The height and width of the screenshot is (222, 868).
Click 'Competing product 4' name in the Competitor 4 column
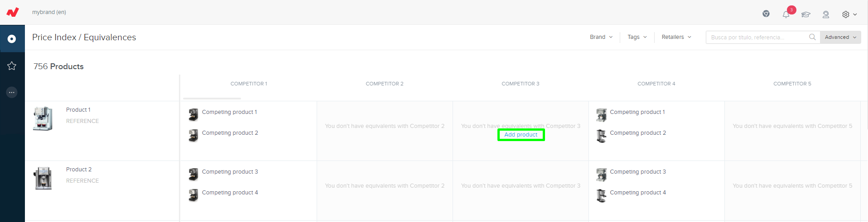[x=638, y=193]
